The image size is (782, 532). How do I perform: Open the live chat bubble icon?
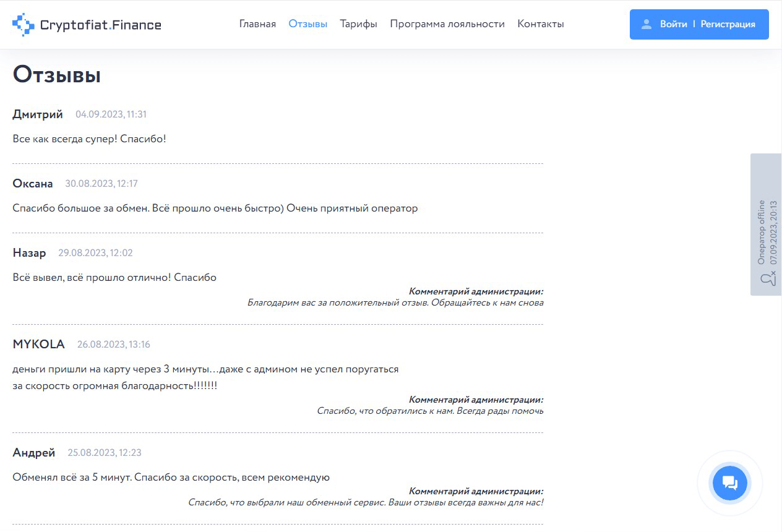[x=730, y=483]
